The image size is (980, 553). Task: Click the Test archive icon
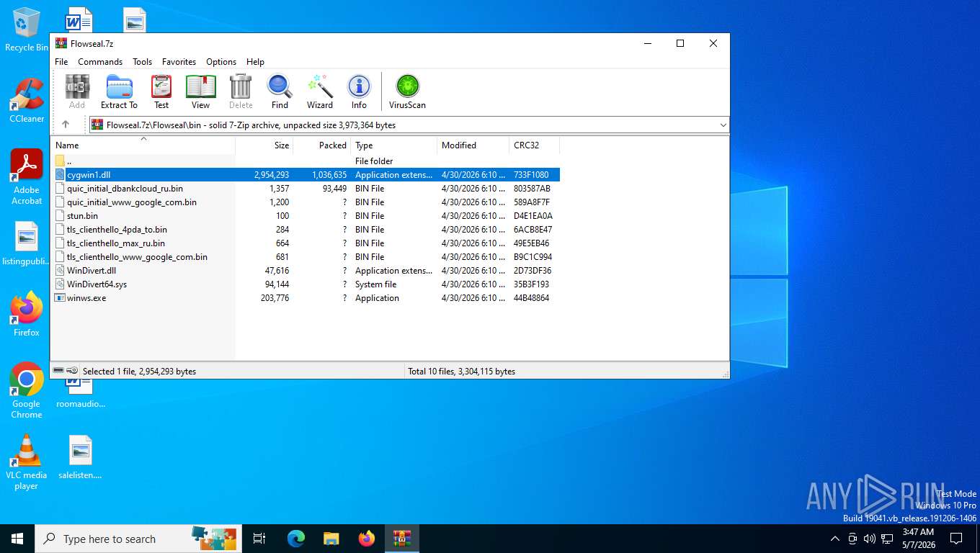click(x=161, y=91)
